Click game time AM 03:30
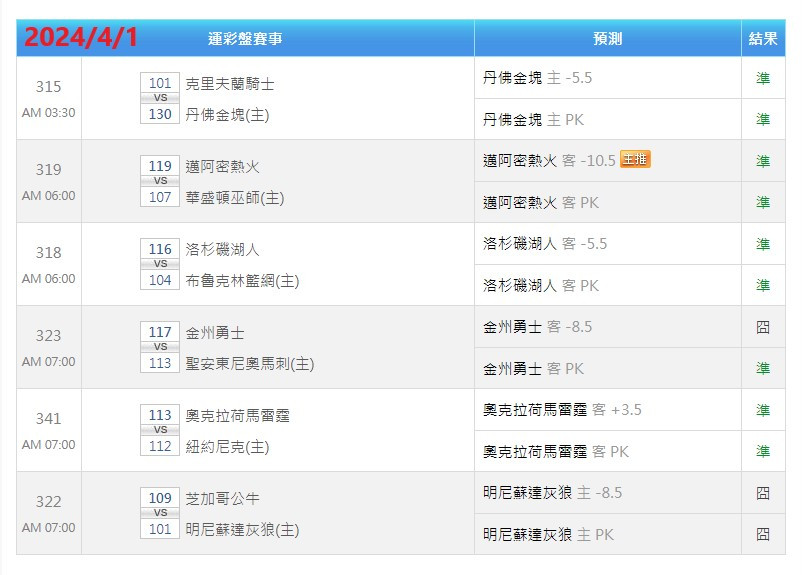 [x=49, y=113]
